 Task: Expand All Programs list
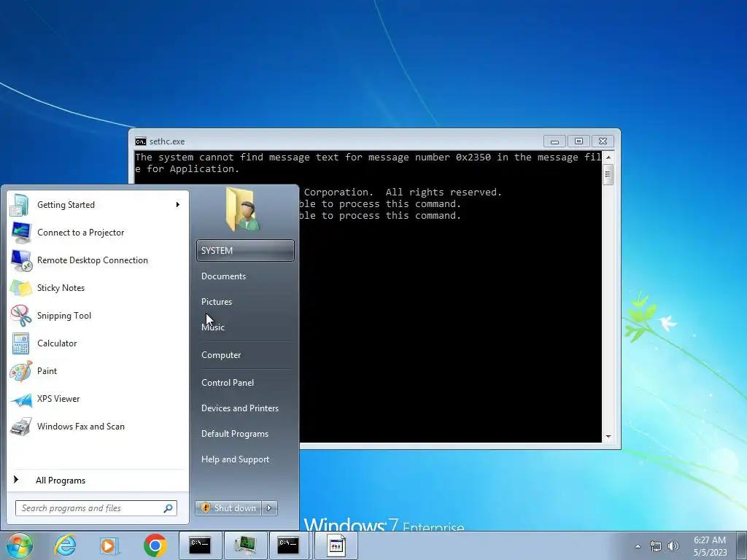pos(98,480)
